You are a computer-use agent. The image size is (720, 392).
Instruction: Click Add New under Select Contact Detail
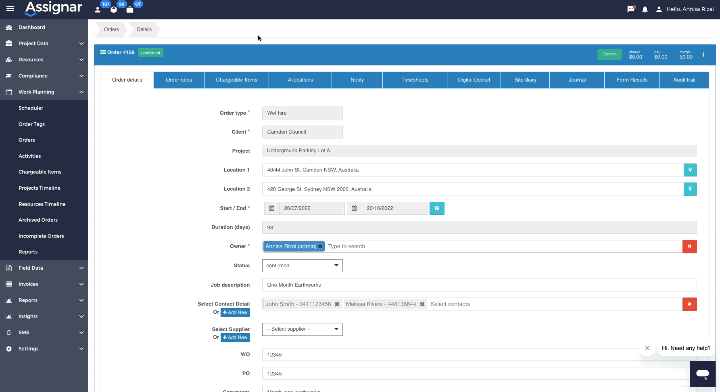point(235,313)
